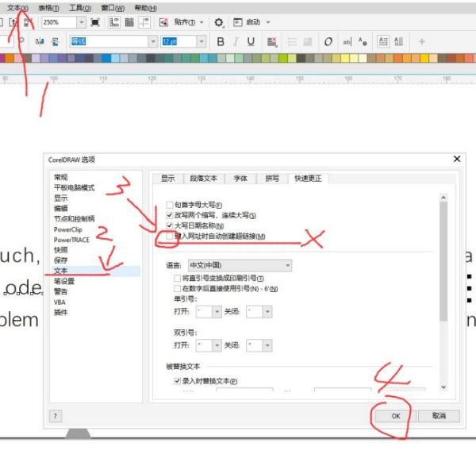This screenshot has width=476, height=462.
Task: Enable 将直引号变换成印刷引号 checkbox
Action: click(x=177, y=278)
